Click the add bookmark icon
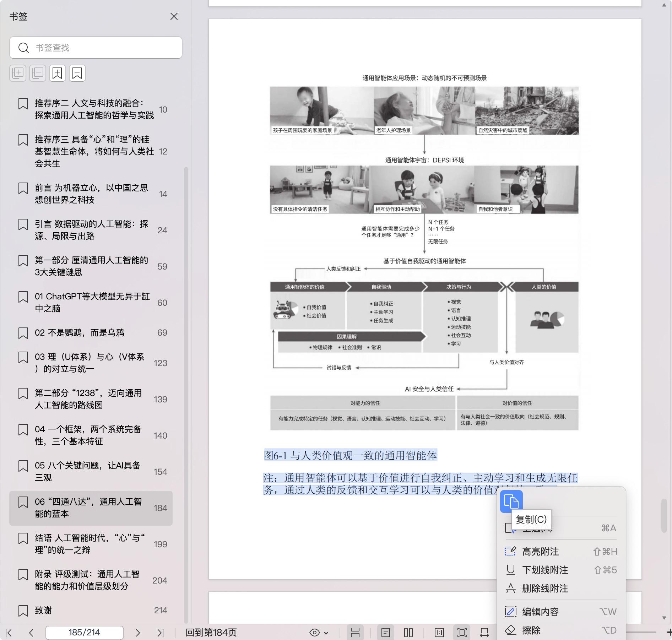 pos(57,73)
